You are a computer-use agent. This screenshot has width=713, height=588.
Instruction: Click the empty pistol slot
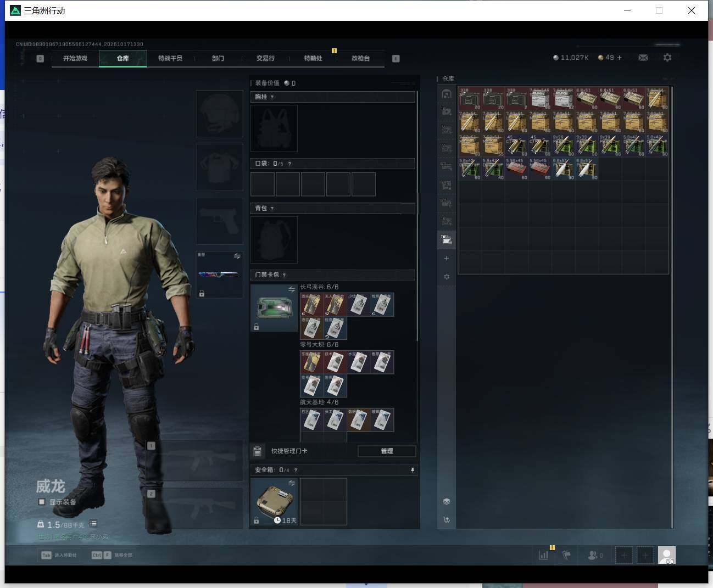(220, 221)
